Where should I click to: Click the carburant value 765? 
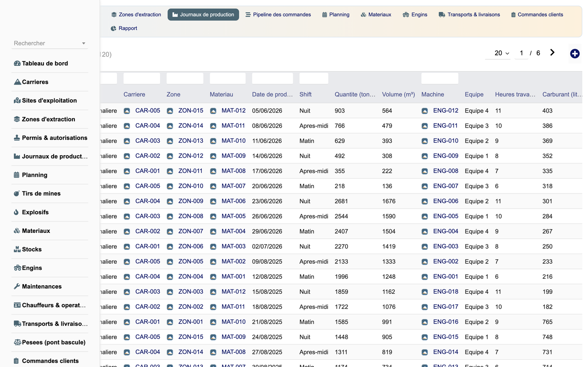click(x=547, y=322)
